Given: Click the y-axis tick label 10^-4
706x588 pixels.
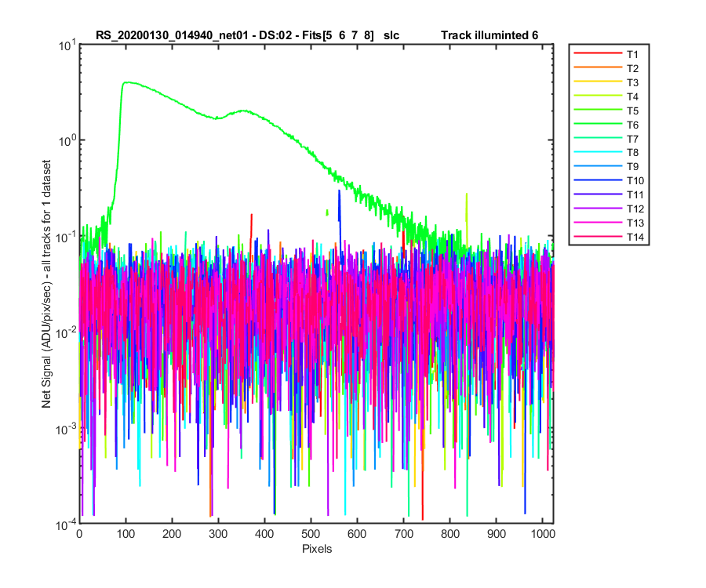Looking at the screenshot, I should (x=64, y=524).
